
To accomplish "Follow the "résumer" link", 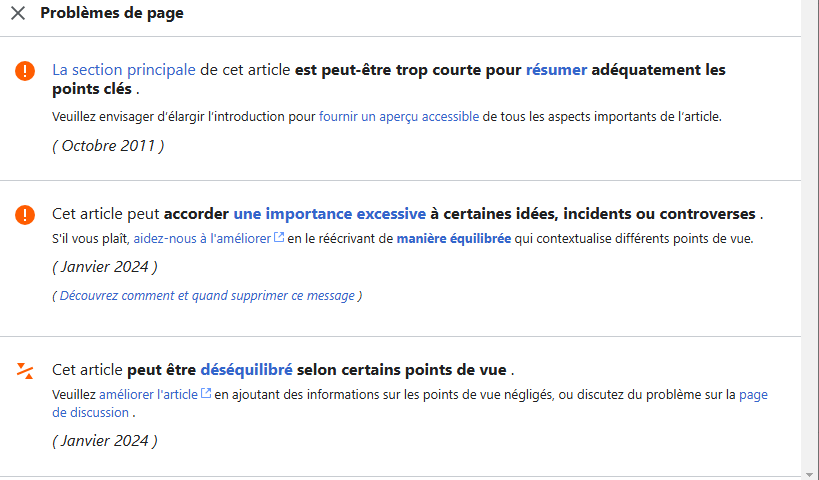I will point(556,70).
